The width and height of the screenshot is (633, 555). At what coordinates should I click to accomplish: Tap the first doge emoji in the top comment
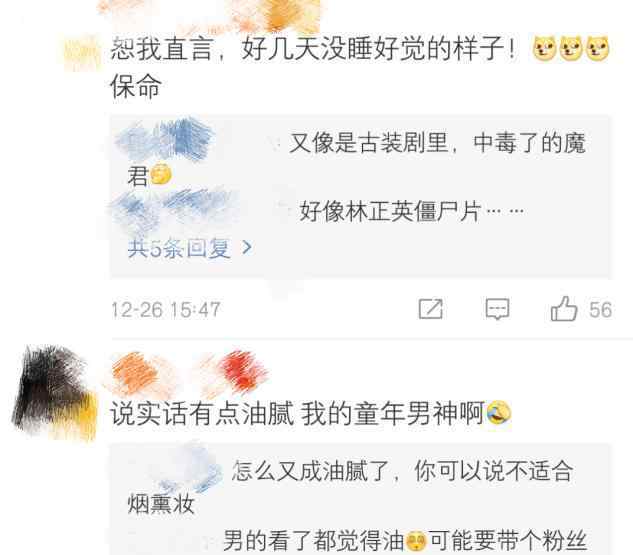(x=545, y=49)
